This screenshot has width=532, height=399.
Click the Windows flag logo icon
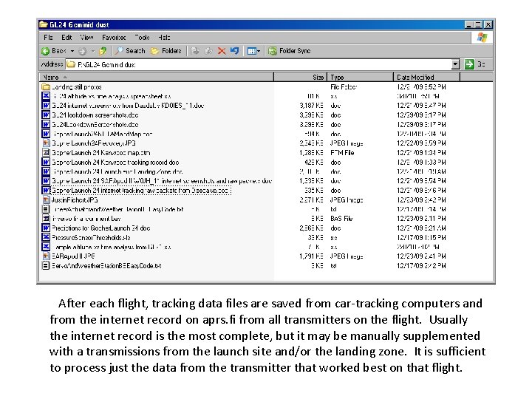482,38
